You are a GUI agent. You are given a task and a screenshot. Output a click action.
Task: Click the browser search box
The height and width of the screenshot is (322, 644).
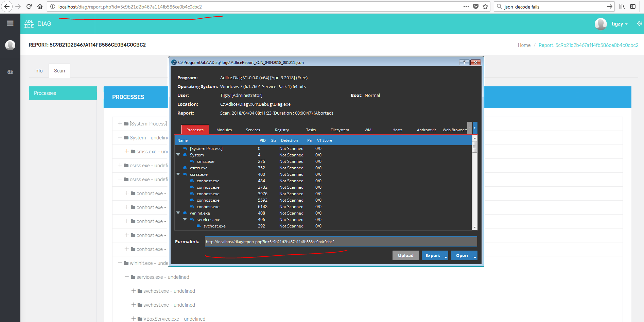(554, 6)
